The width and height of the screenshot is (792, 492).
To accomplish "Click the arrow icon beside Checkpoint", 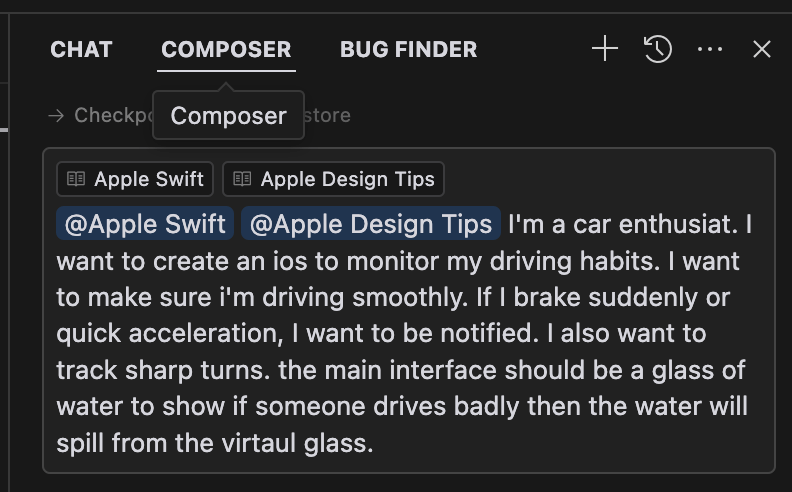I will pyautogui.click(x=56, y=115).
